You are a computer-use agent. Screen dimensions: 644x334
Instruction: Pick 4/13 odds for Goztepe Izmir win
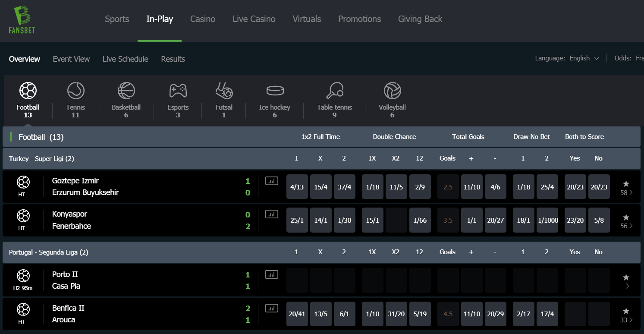(x=297, y=187)
